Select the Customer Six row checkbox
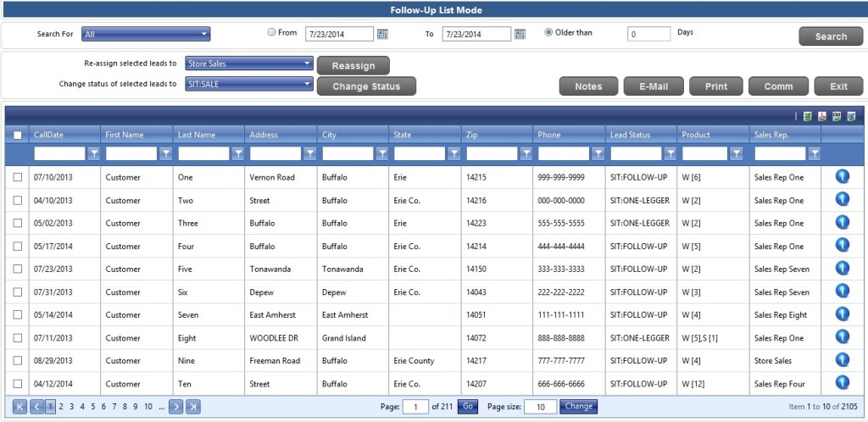Viewport: 868px width, 422px height. click(x=18, y=292)
